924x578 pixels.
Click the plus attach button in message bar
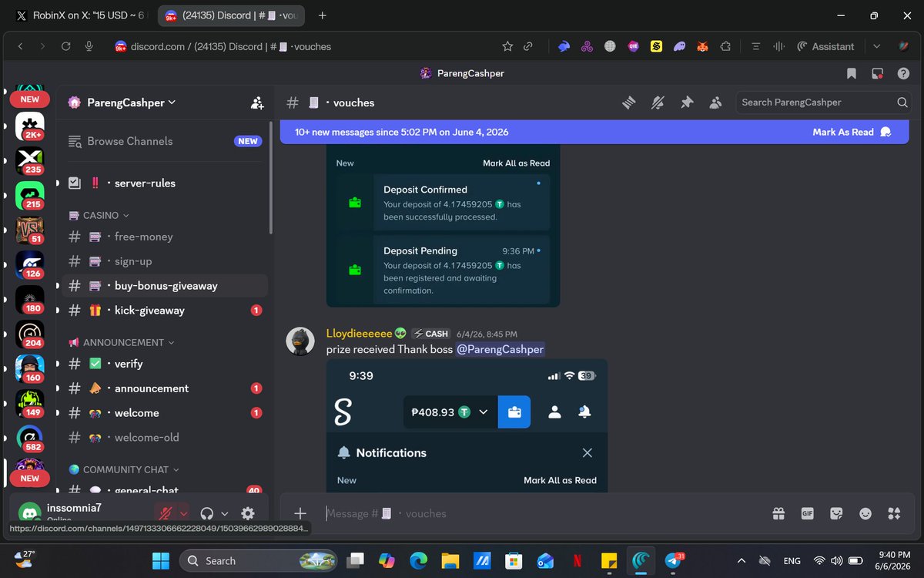coord(300,513)
